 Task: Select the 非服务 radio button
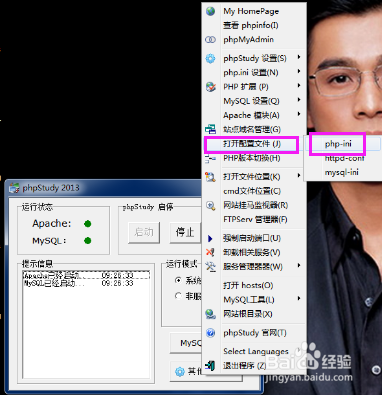click(178, 296)
